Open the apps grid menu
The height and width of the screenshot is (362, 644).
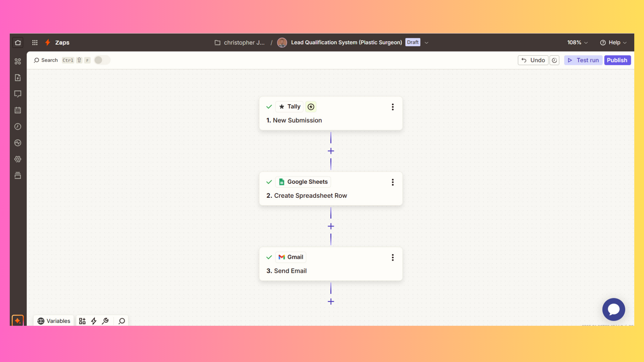(35, 43)
